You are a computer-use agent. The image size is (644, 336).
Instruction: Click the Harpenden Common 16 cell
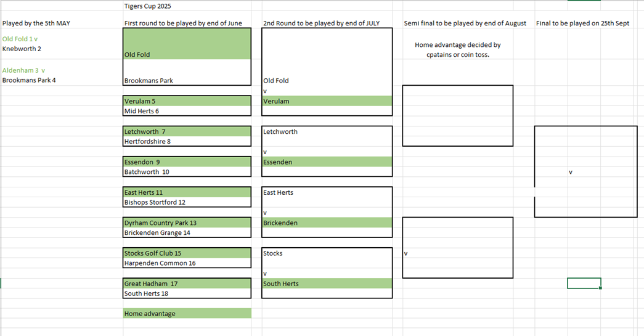click(187, 263)
